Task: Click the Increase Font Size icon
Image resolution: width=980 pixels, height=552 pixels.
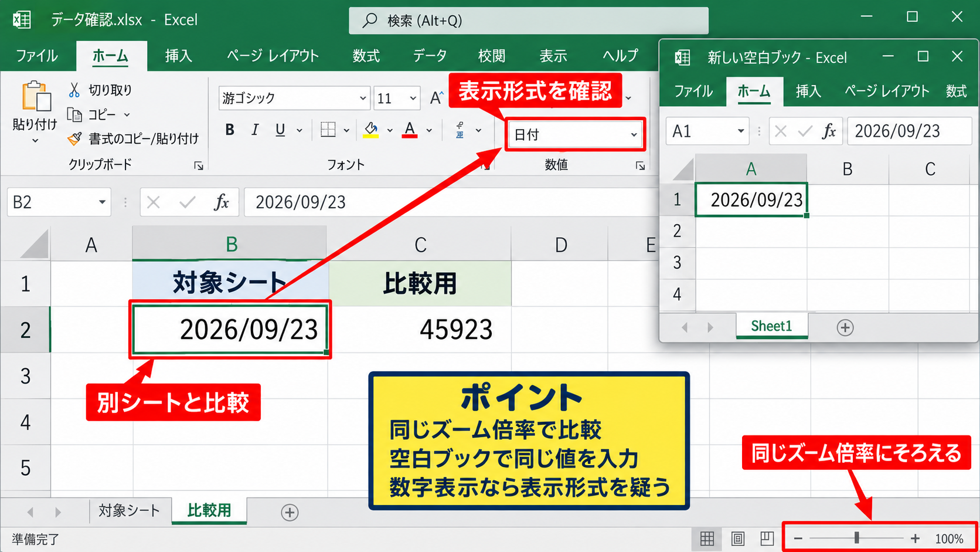Action: coord(435,98)
